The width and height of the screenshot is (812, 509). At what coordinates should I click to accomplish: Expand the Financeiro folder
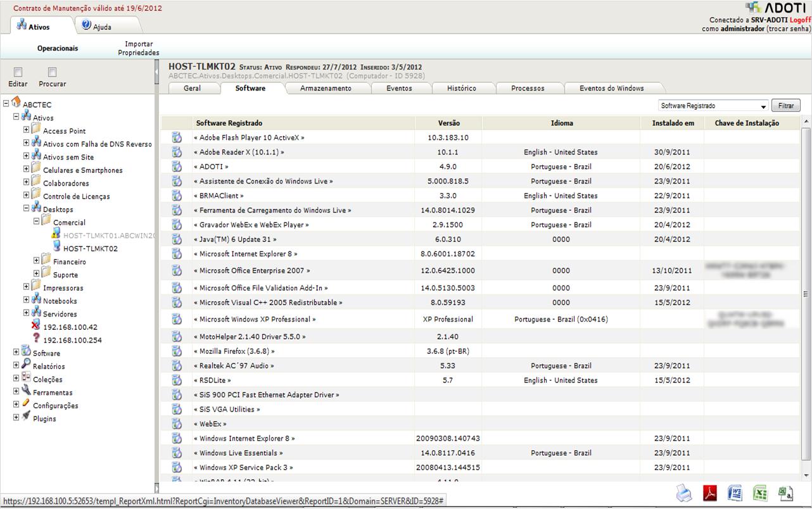(36, 260)
